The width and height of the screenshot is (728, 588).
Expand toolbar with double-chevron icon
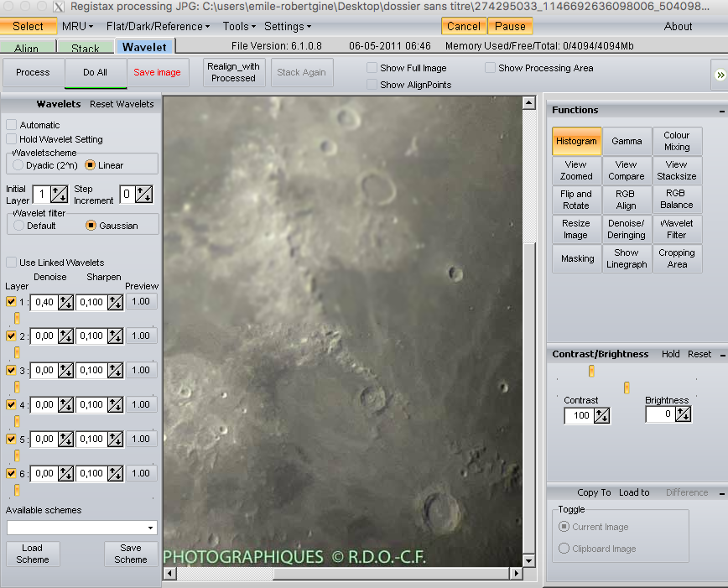pyautogui.click(x=720, y=75)
